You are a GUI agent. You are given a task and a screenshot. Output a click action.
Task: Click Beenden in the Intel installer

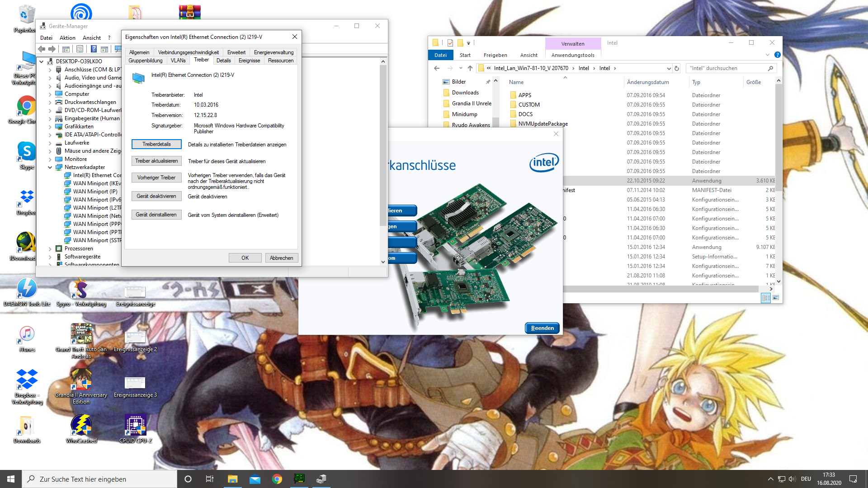pos(542,328)
